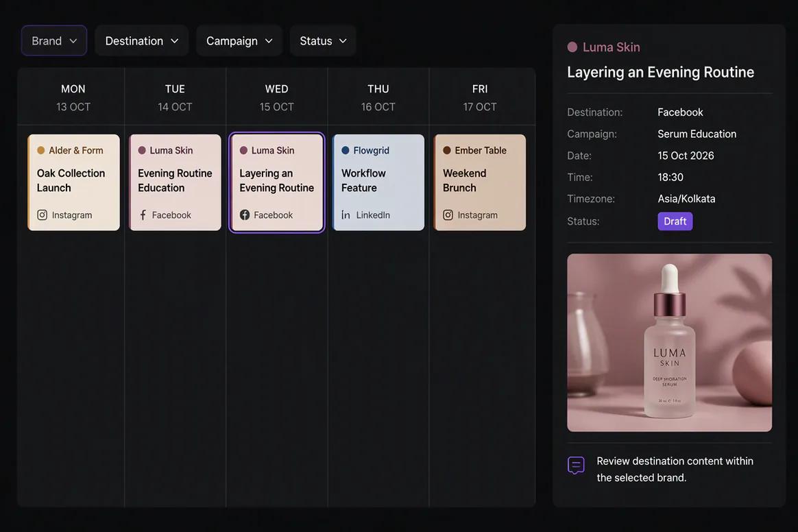The height and width of the screenshot is (532, 798).
Task: Select the WED 15 OCT column header
Action: tap(277, 97)
